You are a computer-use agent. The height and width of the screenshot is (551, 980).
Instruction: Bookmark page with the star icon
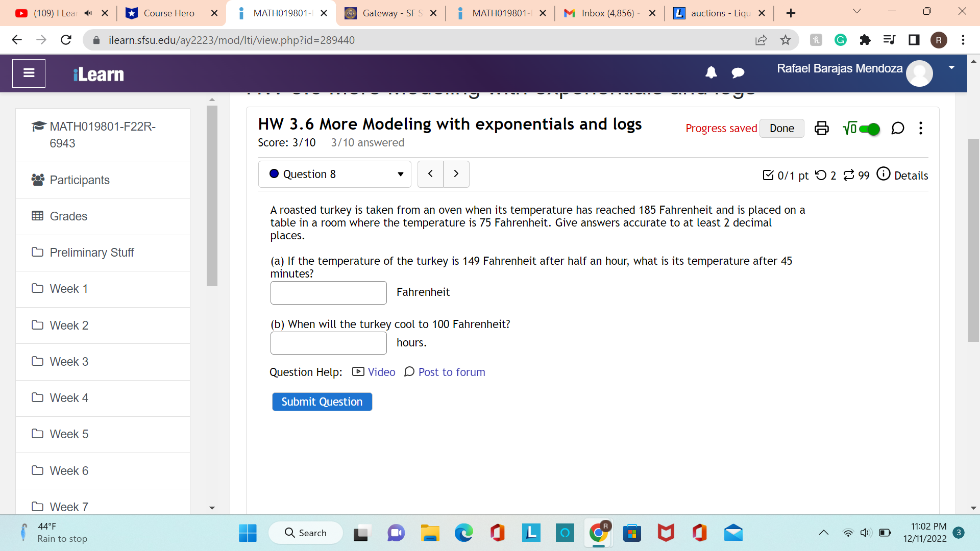pyautogui.click(x=786, y=40)
